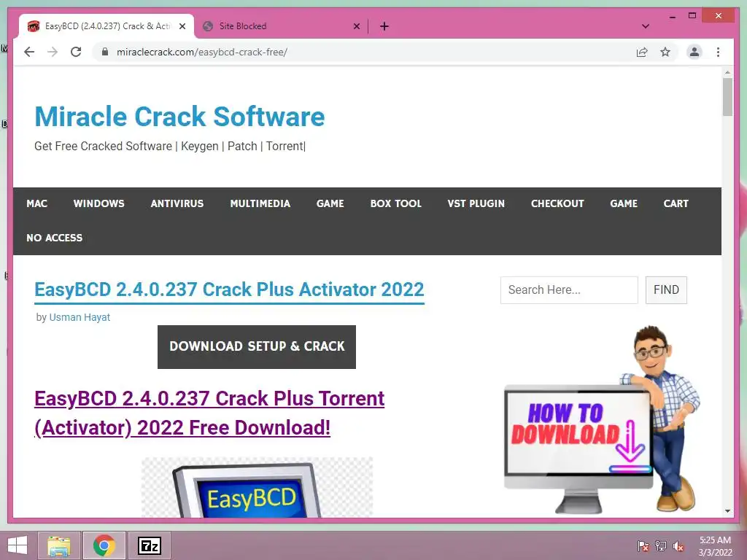Open the VST PLUGIN category

point(476,203)
